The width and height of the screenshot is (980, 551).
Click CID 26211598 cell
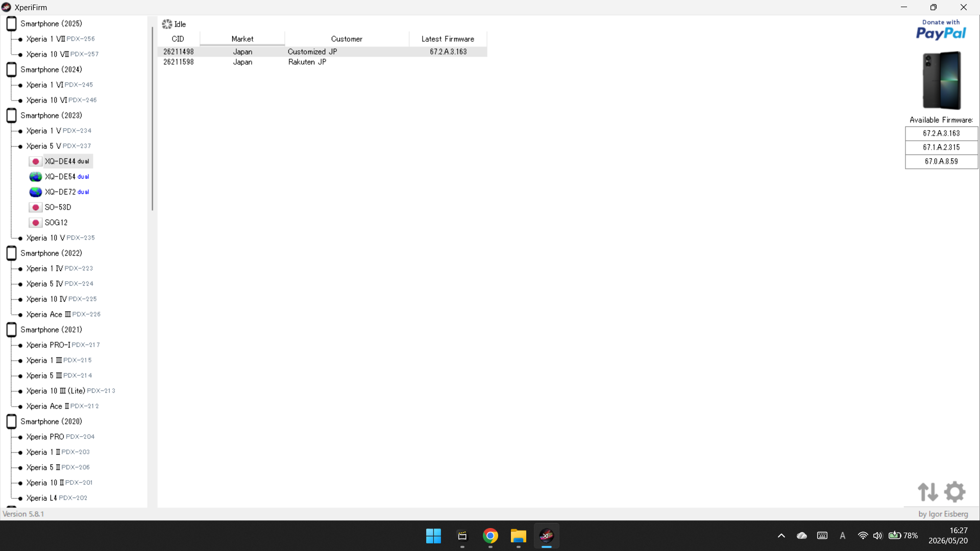pos(179,62)
